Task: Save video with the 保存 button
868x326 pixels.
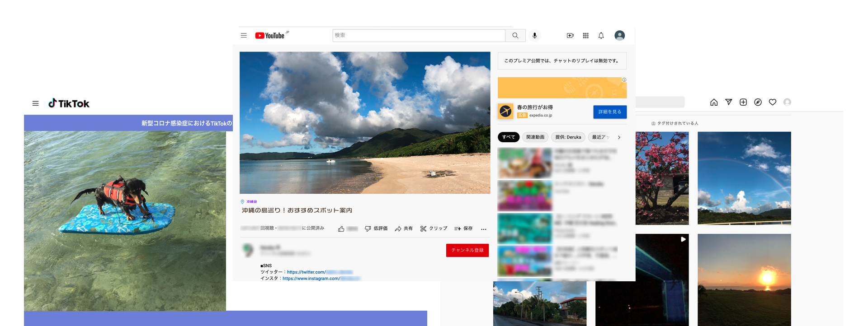Action: tap(463, 228)
